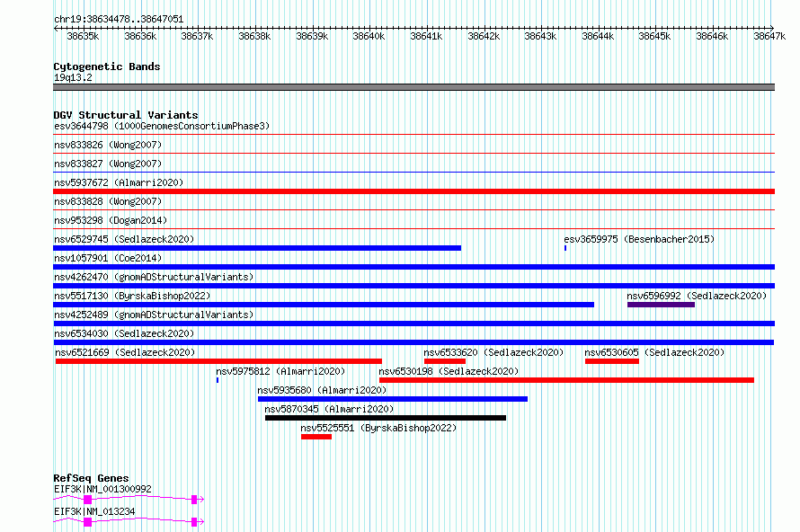Viewport: 800px width, 532px height.
Task: Click the nsv6533620 (Sedlazeck2020) text label
Action: click(493, 352)
